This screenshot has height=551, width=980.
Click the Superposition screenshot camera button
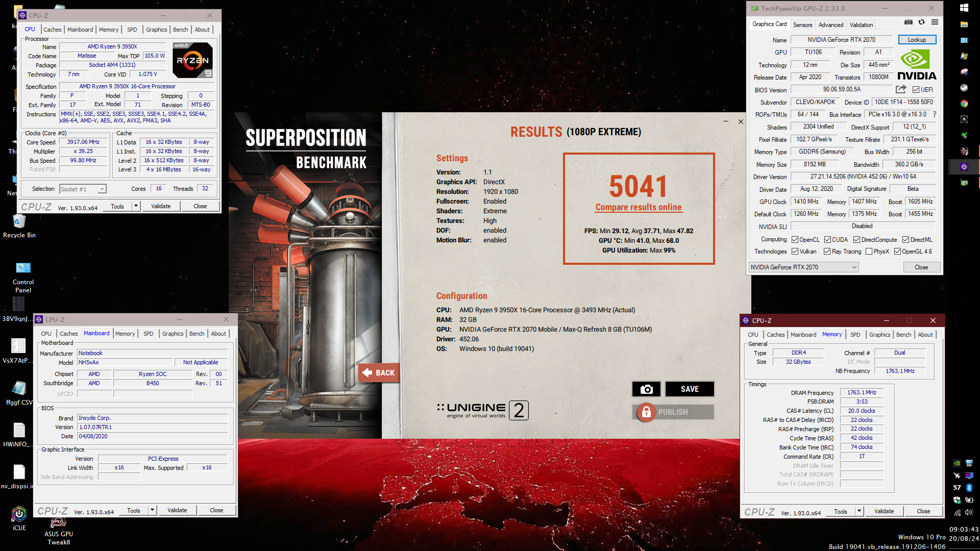pos(646,389)
